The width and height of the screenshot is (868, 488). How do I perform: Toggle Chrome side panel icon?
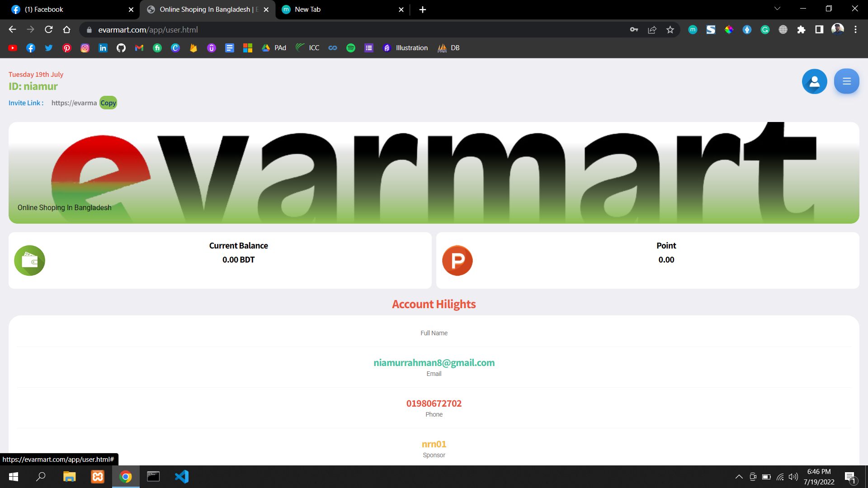[819, 30]
